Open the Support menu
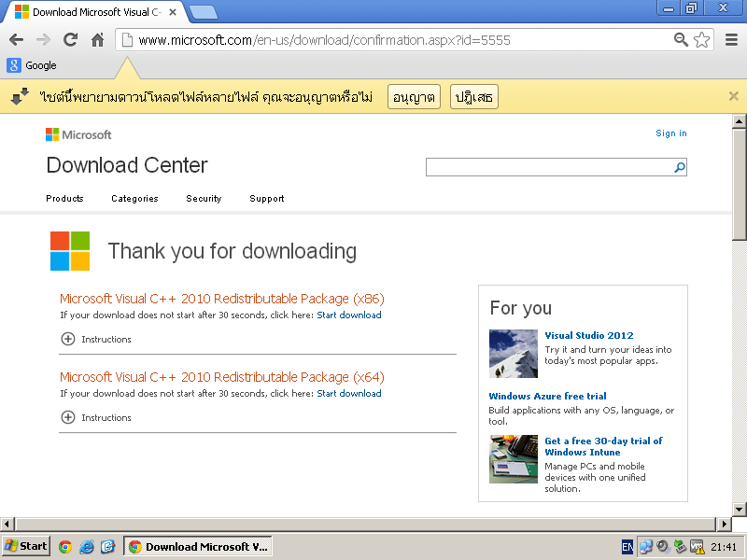This screenshot has height=560, width=747. pyautogui.click(x=267, y=199)
